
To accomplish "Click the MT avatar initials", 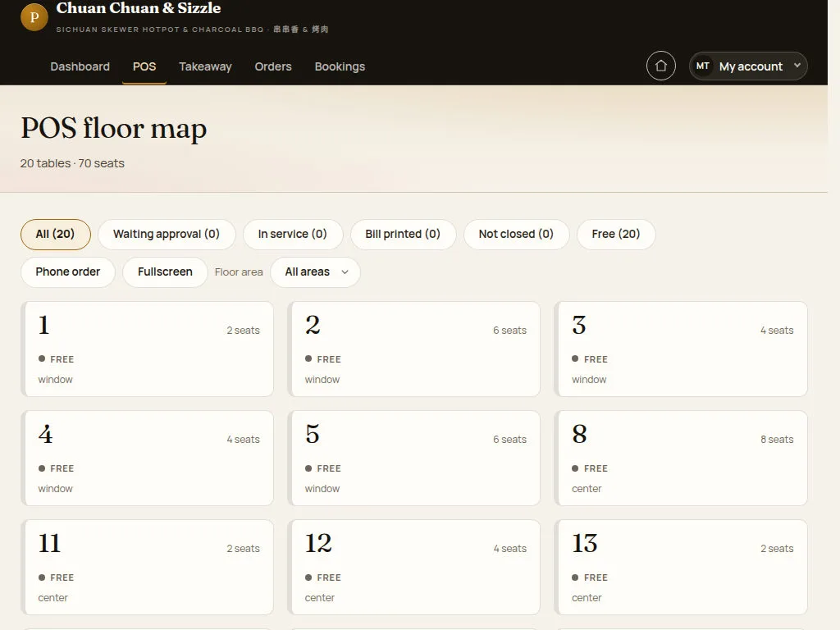I will pos(702,66).
